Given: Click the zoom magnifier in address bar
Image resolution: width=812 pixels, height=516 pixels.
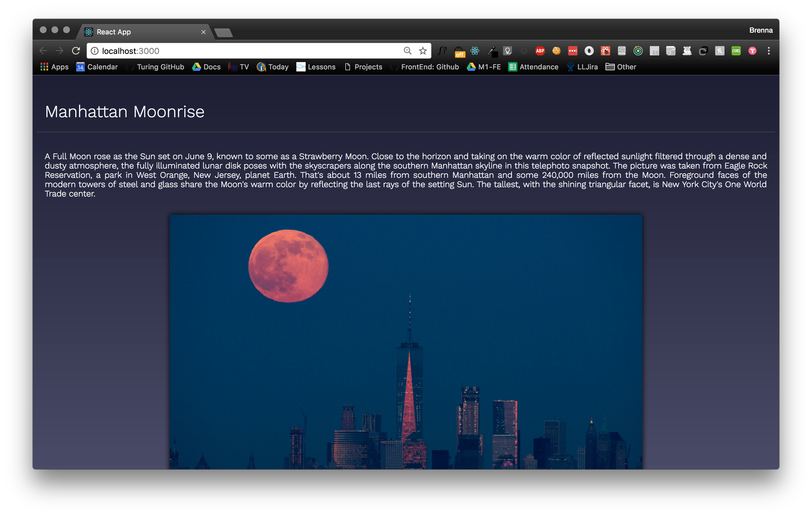Looking at the screenshot, I should pyautogui.click(x=407, y=51).
